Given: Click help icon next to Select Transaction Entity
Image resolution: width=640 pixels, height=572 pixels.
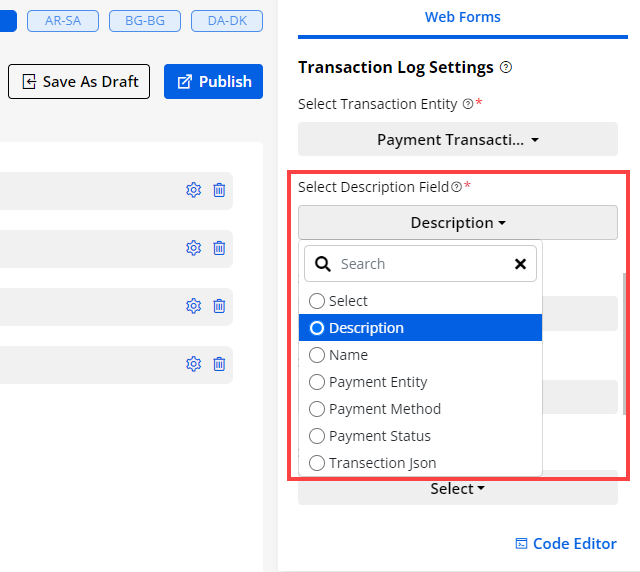Looking at the screenshot, I should pyautogui.click(x=467, y=104).
